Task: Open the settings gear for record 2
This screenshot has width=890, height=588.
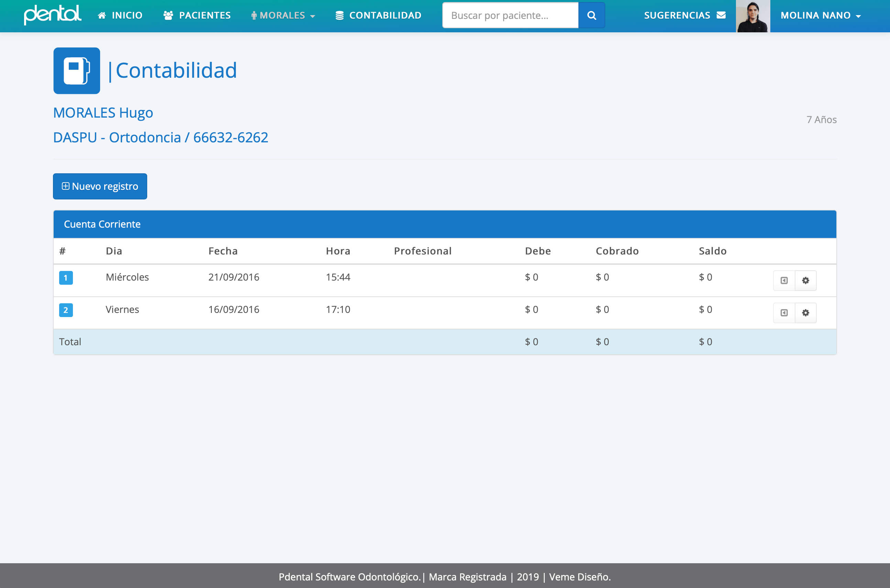Action: coord(805,313)
